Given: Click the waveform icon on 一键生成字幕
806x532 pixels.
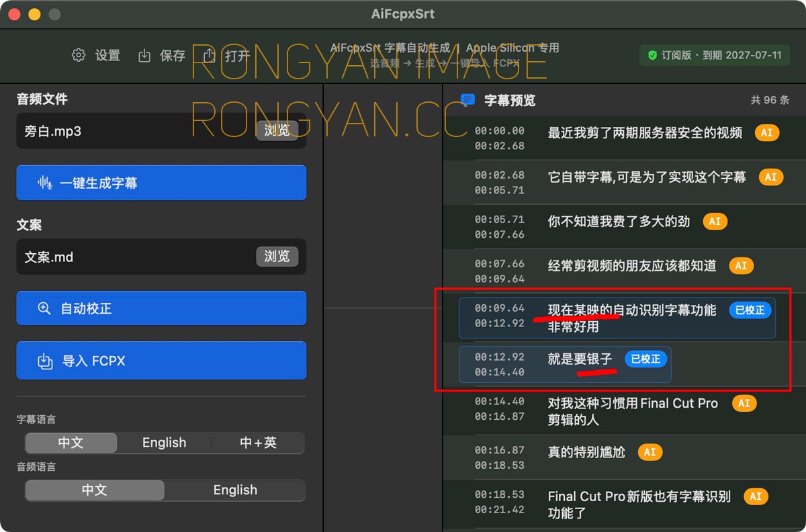Looking at the screenshot, I should (x=45, y=183).
